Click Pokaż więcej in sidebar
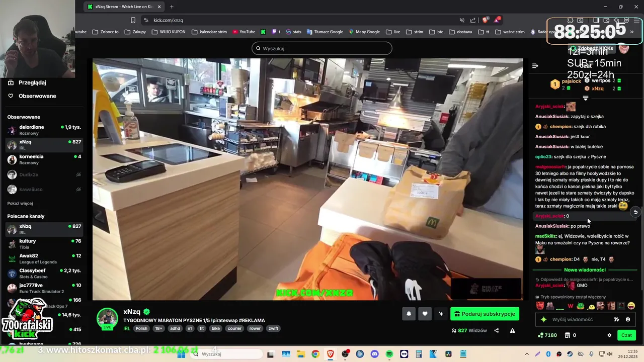Screen dimensions: 644x362 click(x=20, y=204)
